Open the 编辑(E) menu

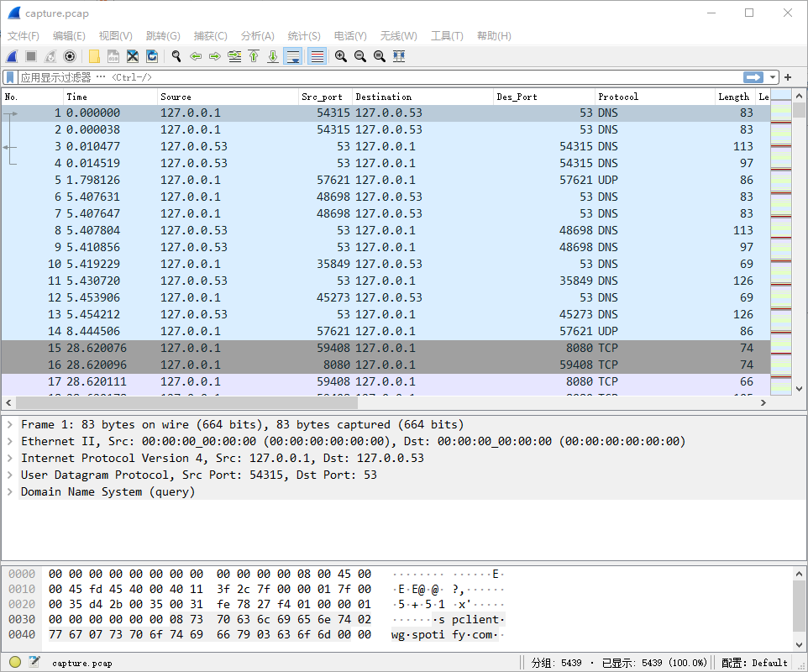pyautogui.click(x=69, y=35)
